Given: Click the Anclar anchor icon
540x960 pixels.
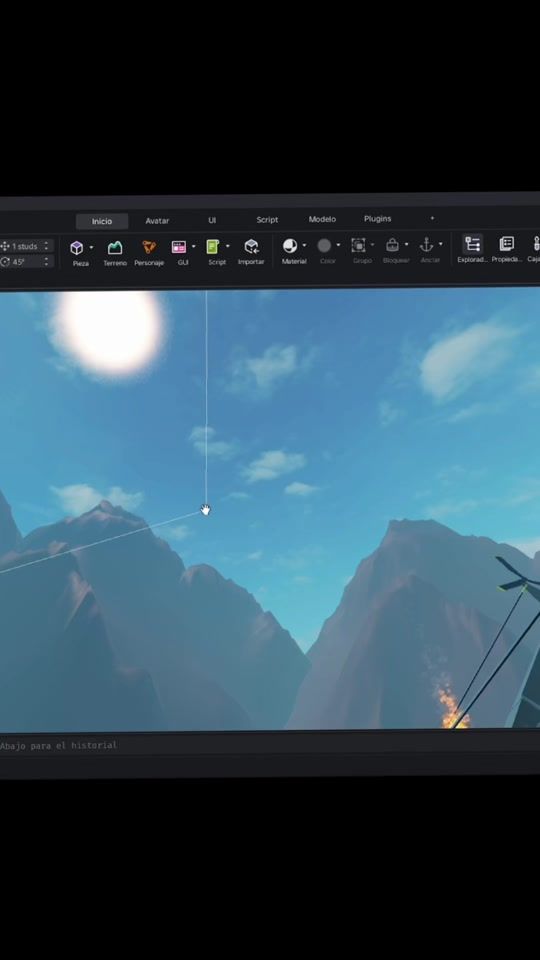Looking at the screenshot, I should [x=426, y=245].
